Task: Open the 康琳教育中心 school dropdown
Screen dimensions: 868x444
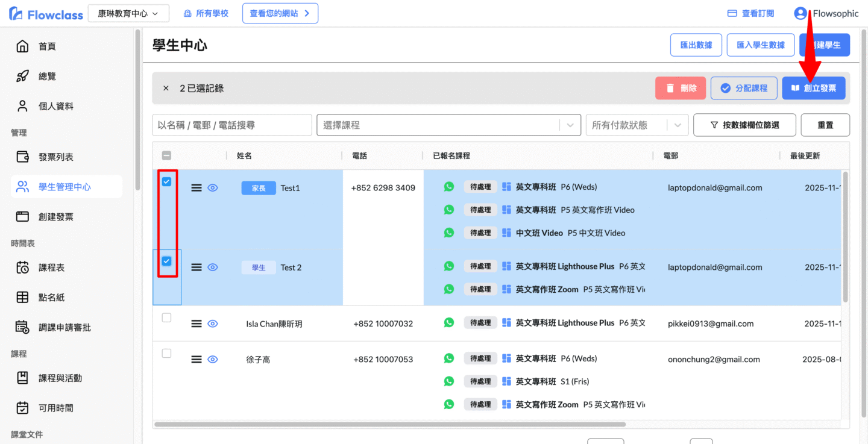Action: coord(128,13)
